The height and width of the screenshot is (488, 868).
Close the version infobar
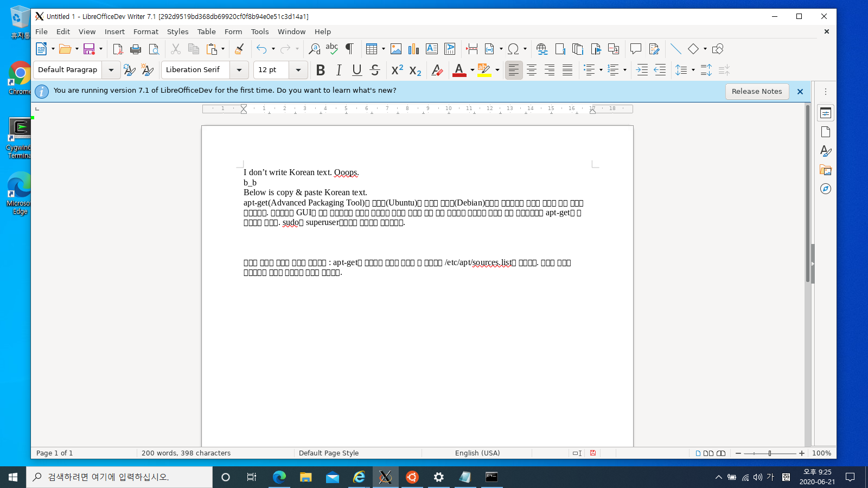coord(800,92)
